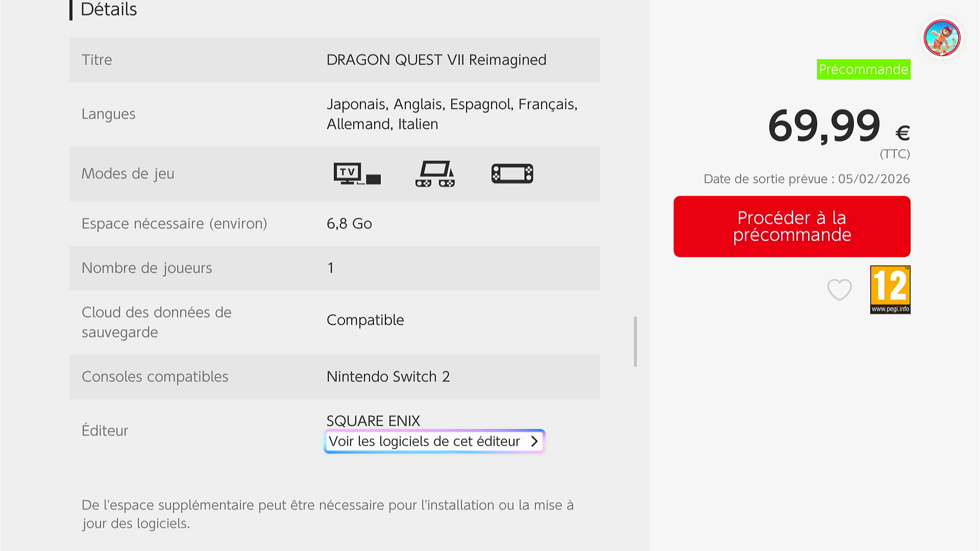Click the Espace nécessaire 6,8 Go row
This screenshot has width=980, height=551.
tap(334, 223)
